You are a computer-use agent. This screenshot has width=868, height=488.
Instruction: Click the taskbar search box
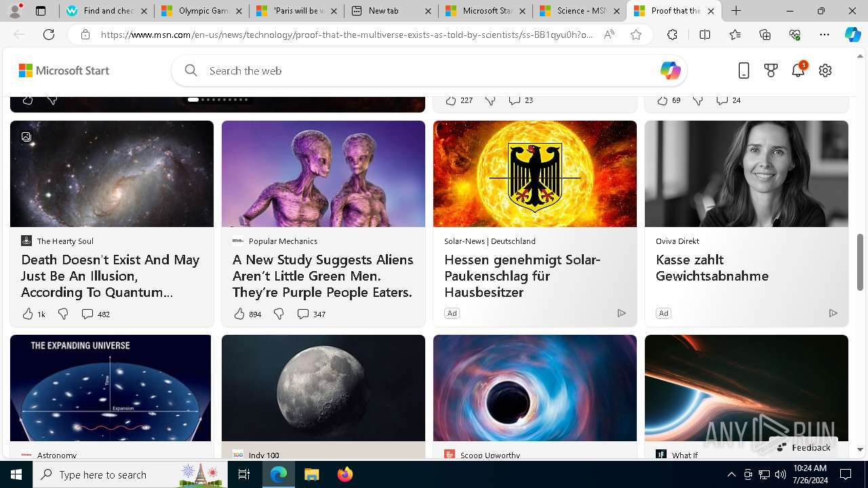(x=132, y=474)
